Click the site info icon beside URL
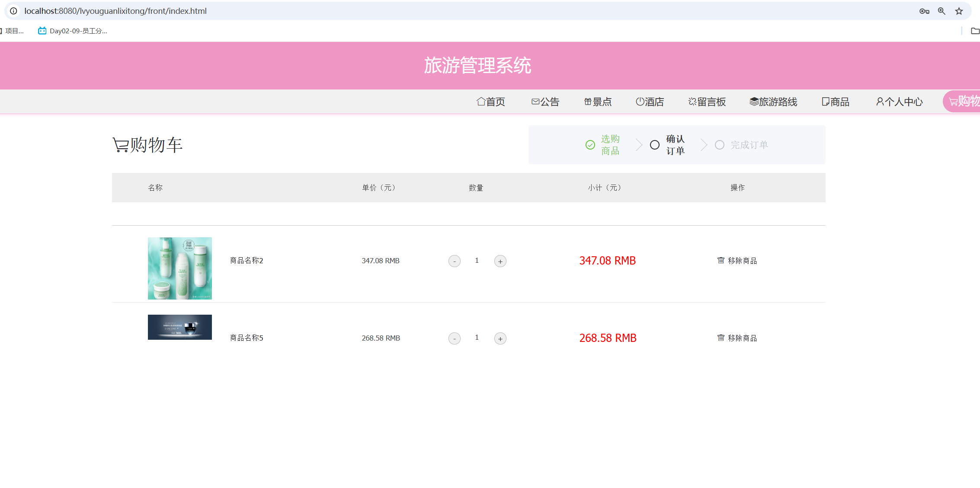Screen dimensions: 980x488 click(x=14, y=11)
